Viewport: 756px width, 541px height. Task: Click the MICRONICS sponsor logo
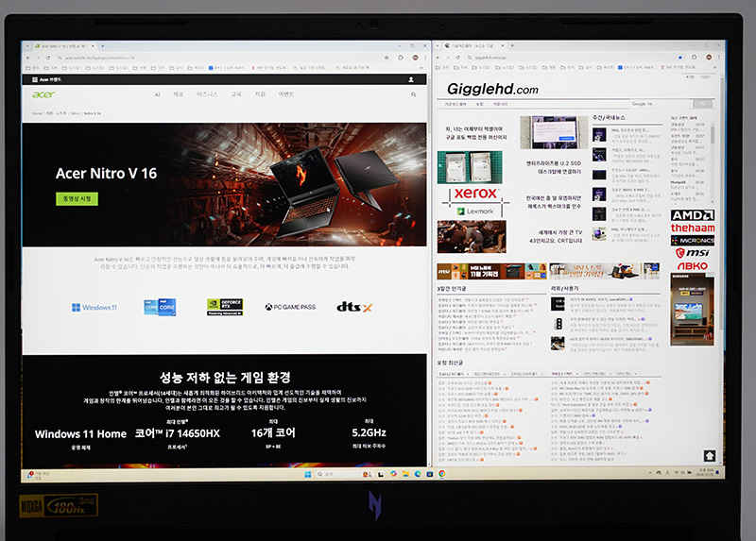pyautogui.click(x=693, y=240)
